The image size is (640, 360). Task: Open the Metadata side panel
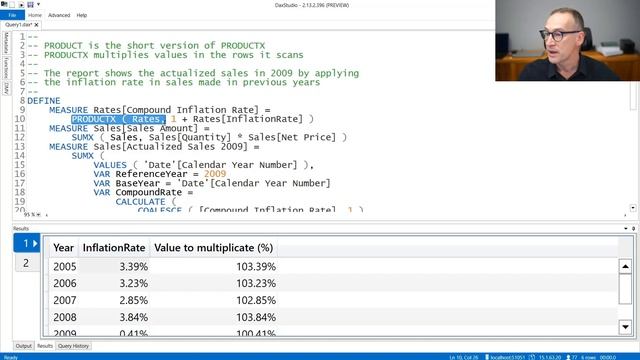pyautogui.click(x=6, y=43)
